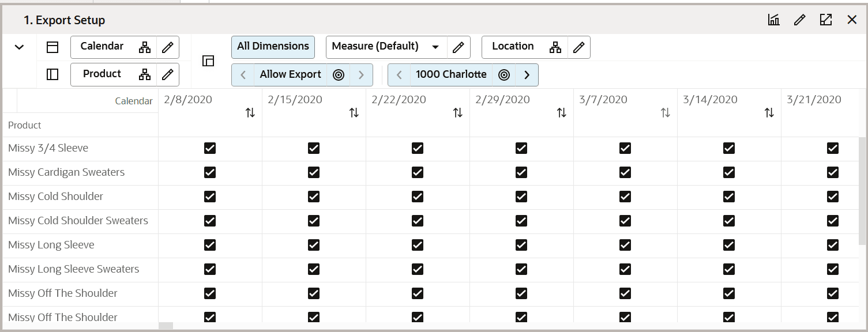Edit the Export Setup view with pencil icon
This screenshot has height=332, width=868.
[x=799, y=19]
